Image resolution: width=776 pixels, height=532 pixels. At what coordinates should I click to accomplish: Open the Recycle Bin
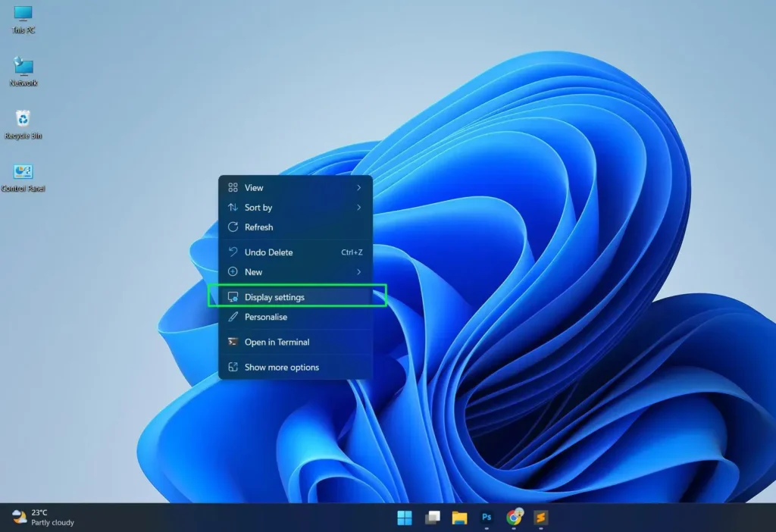pos(22,120)
